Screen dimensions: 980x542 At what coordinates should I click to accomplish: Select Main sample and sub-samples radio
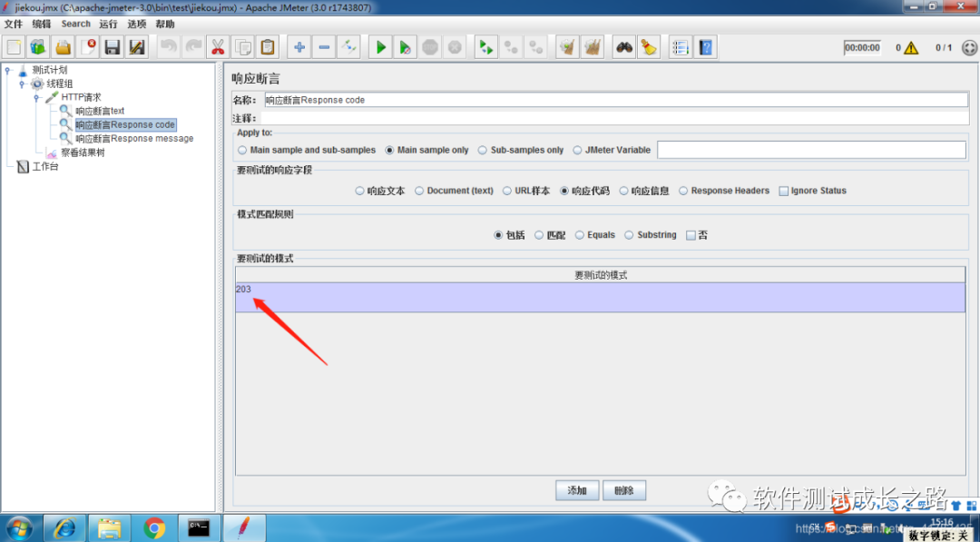pos(242,150)
